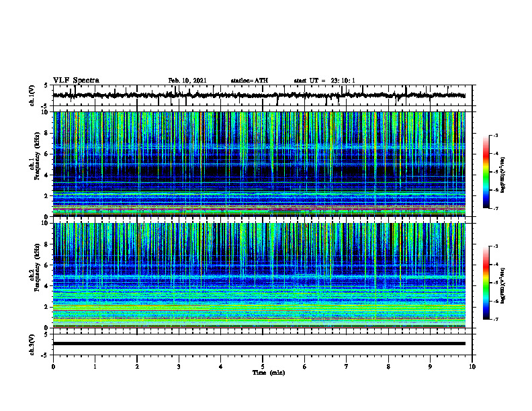532x411 pixels.
Task: Click the ch.1 frequency spectrogram panel
Action: click(259, 164)
